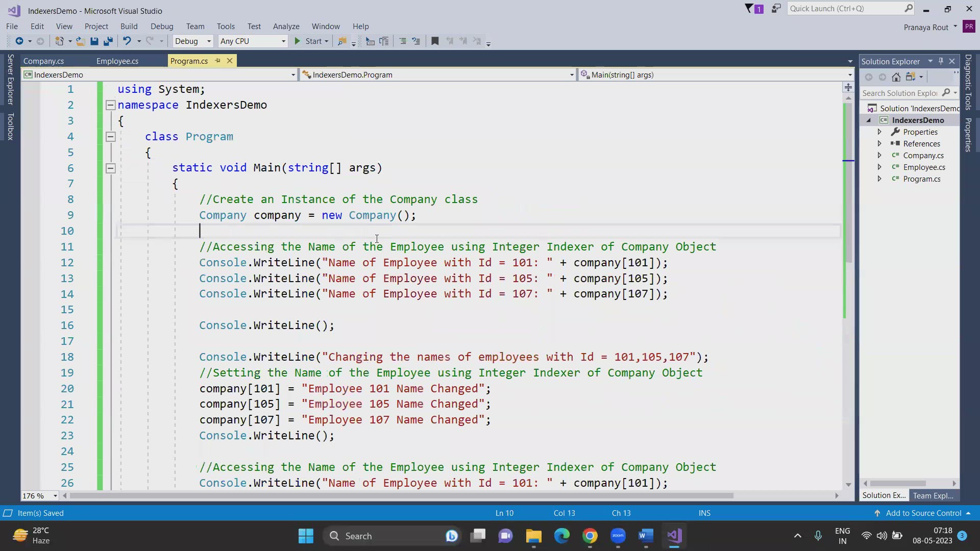
Task: Click the feedback icon next to Quick Launch
Action: click(776, 9)
